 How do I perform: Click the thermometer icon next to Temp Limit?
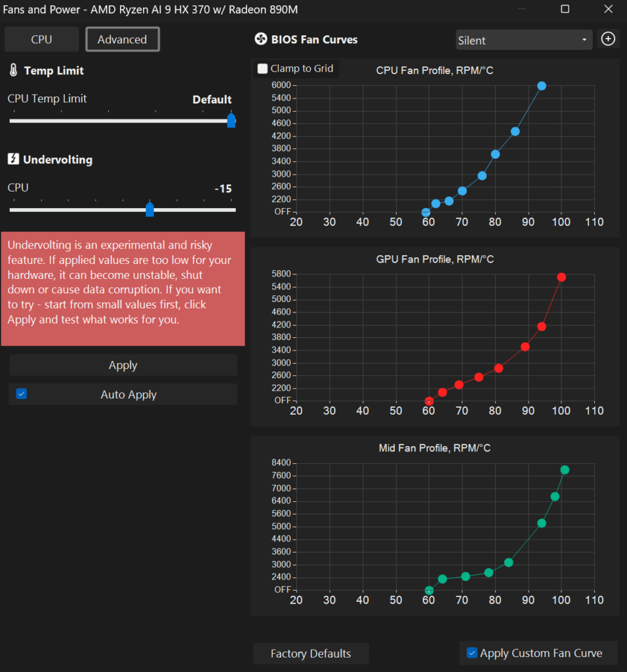coord(13,70)
